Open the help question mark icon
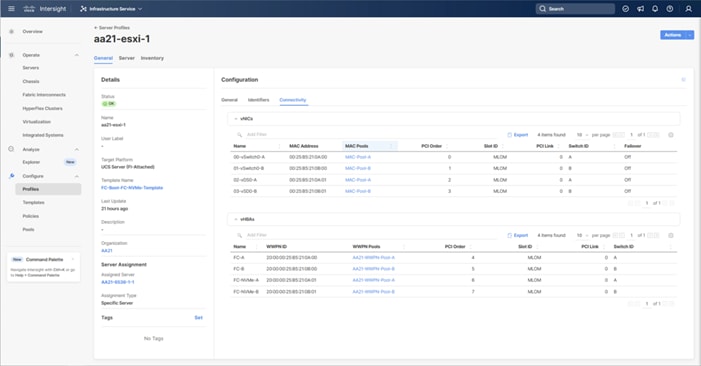 tap(670, 8)
